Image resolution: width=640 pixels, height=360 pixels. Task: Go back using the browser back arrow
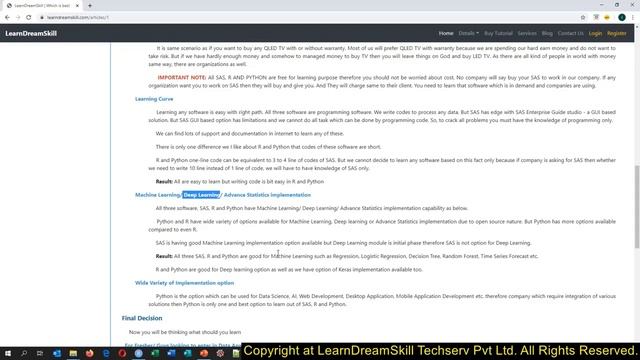coord(7,17)
